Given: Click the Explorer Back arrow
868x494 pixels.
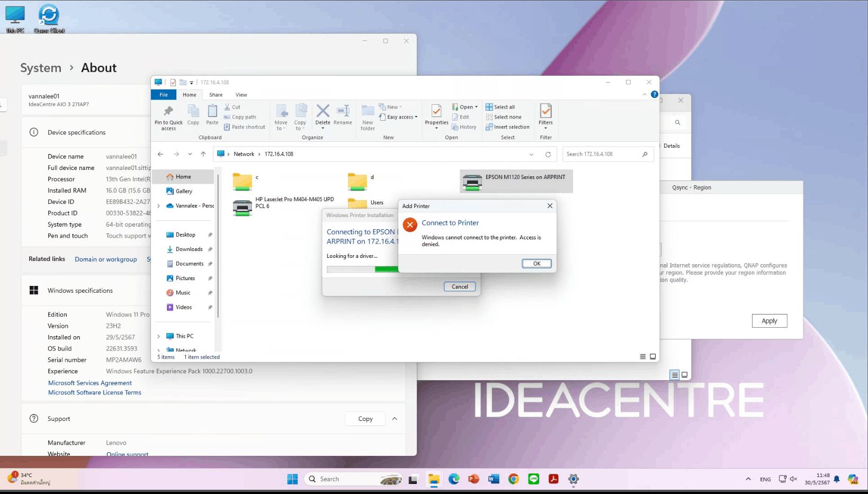Looking at the screenshot, I should tap(160, 154).
